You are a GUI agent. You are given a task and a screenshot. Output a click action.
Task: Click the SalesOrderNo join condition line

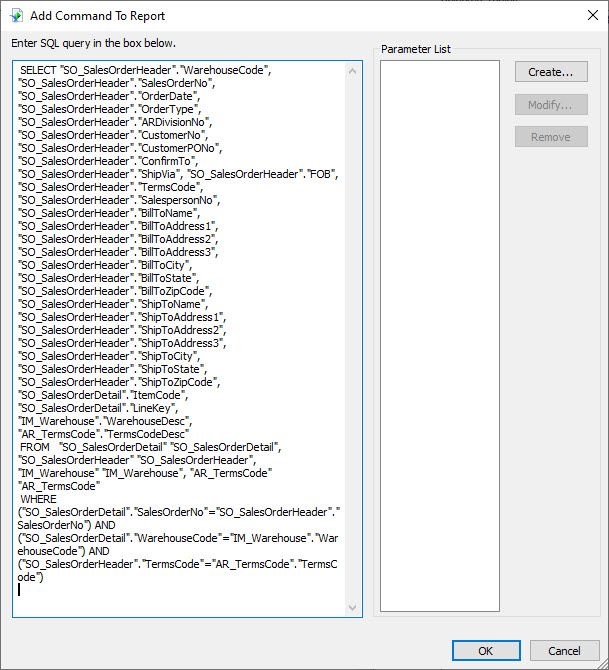click(x=179, y=518)
